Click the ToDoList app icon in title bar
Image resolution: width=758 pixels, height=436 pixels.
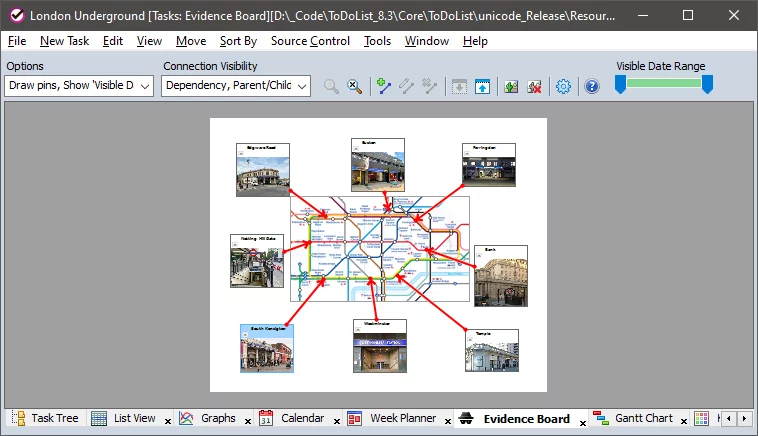pyautogui.click(x=16, y=16)
